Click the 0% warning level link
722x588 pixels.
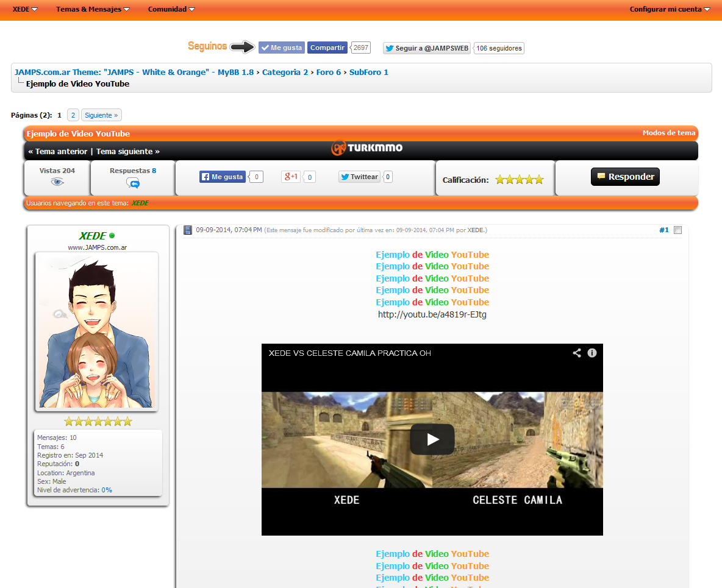(x=107, y=490)
